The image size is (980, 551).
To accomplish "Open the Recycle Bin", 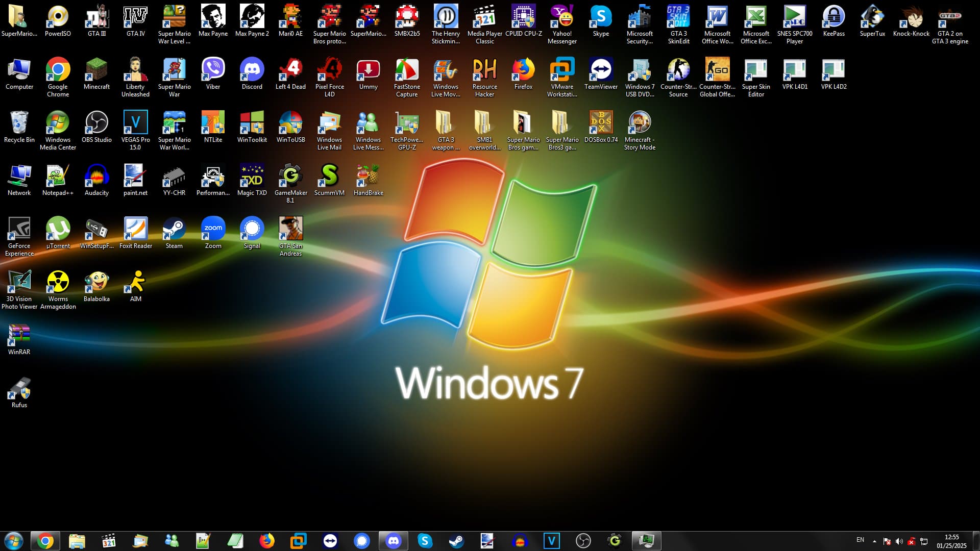I will [x=19, y=127].
